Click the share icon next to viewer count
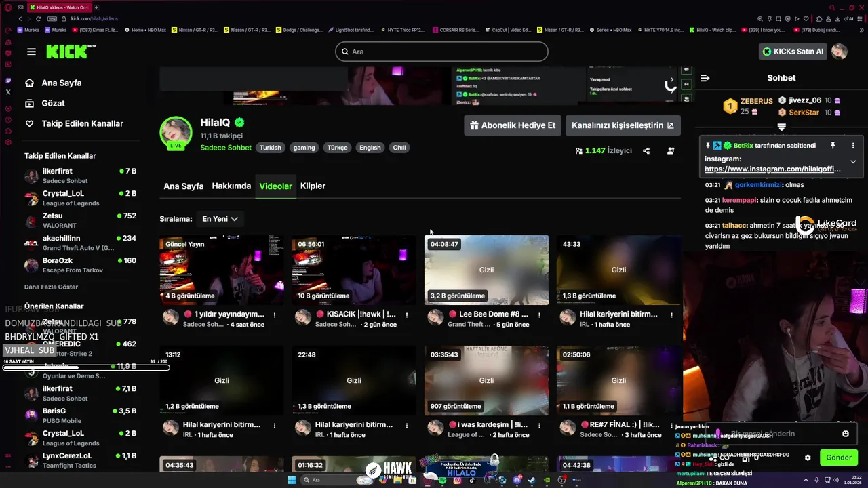The image size is (868, 488). point(646,151)
